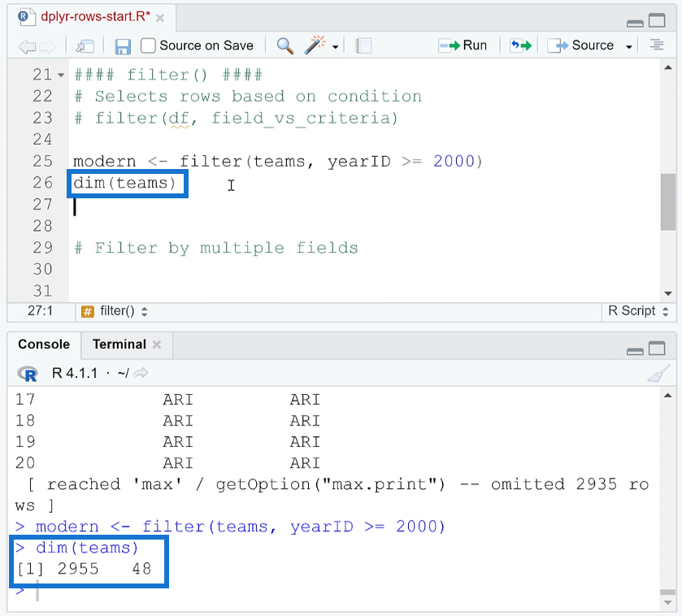
Task: Open R Script file type selector
Action: click(x=638, y=310)
